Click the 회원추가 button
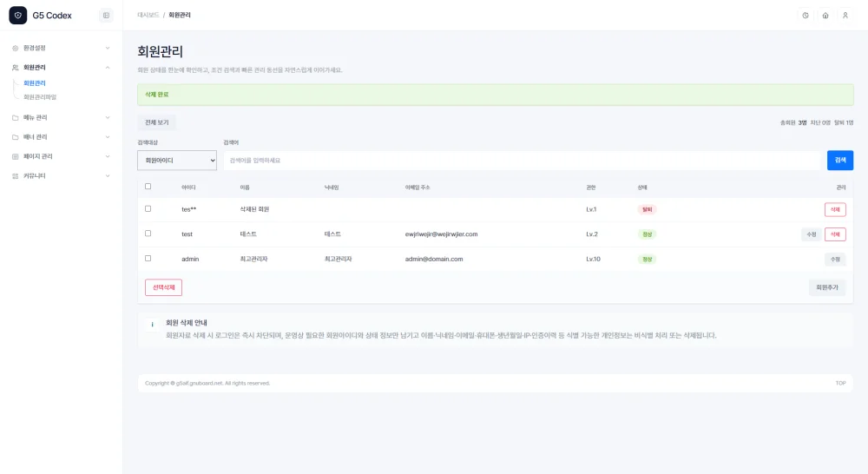This screenshot has width=868, height=474. [827, 287]
